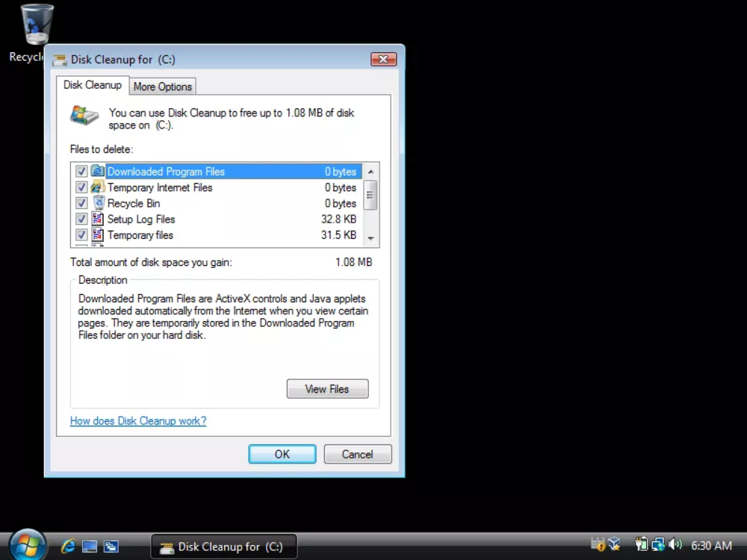747x560 pixels.
Task: Uncheck the Recycle Bin checkbox in the list
Action: tap(81, 203)
